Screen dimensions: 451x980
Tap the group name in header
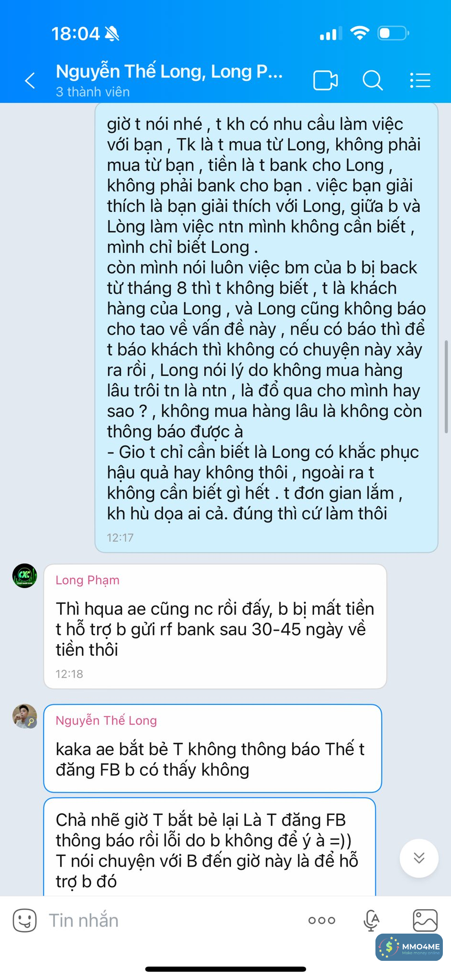169,71
